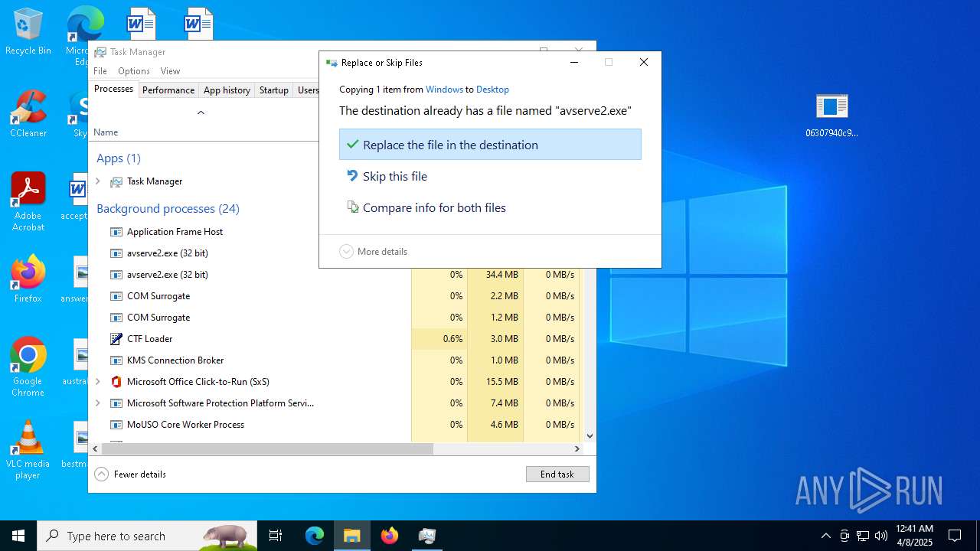Viewport: 980px width, 551px height.
Task: Open Action Center notifications
Action: click(x=955, y=536)
